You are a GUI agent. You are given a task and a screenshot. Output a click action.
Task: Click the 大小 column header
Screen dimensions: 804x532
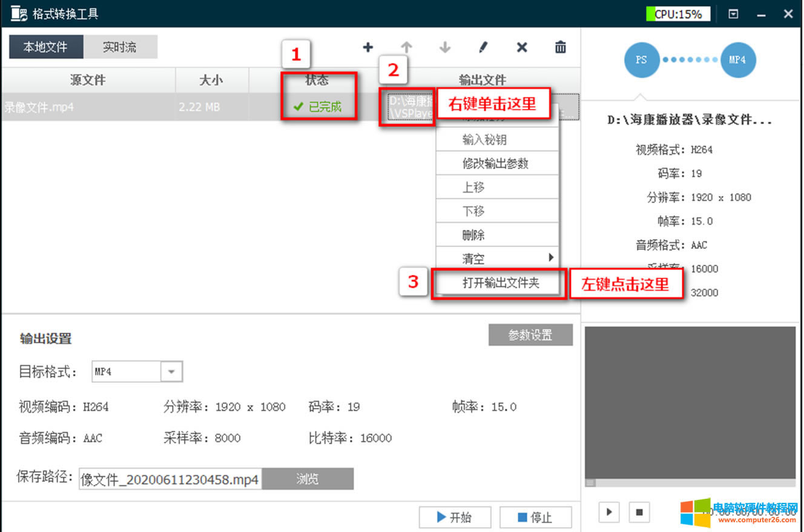pyautogui.click(x=212, y=80)
